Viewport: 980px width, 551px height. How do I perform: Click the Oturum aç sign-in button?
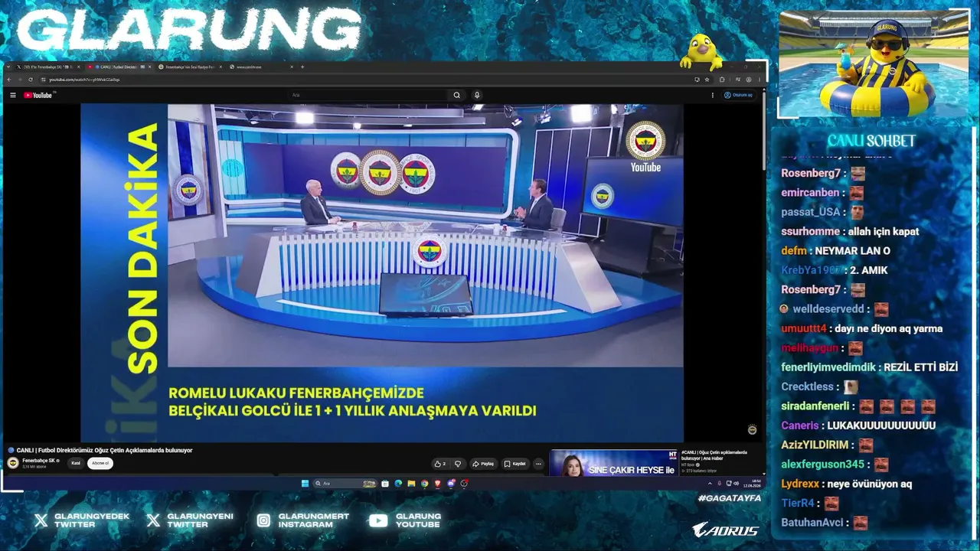pos(739,95)
